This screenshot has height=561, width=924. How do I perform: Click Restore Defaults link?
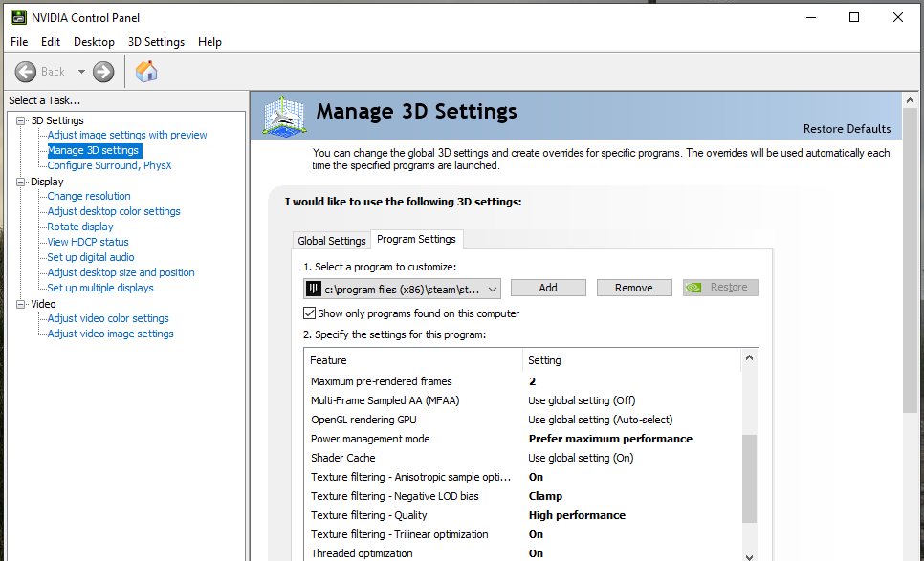847,129
